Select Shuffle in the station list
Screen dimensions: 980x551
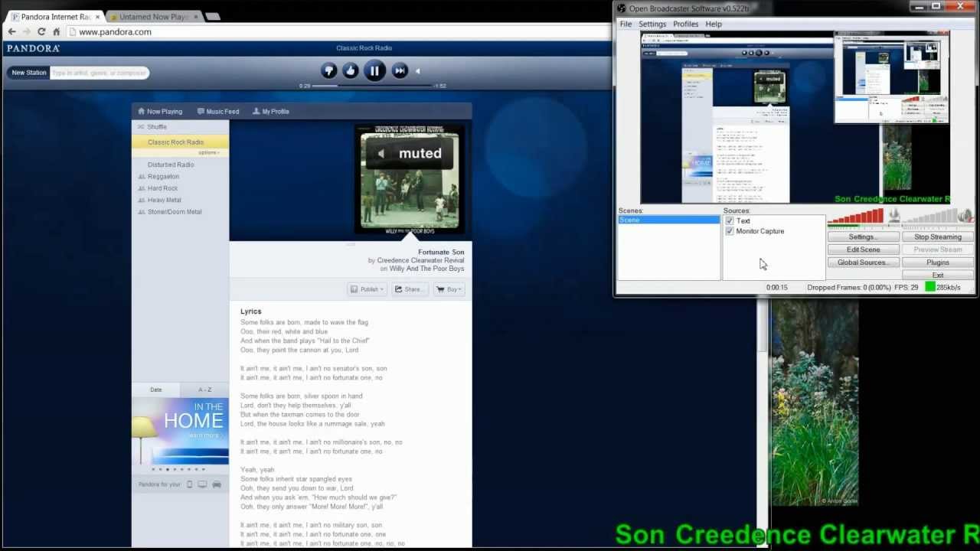(x=180, y=127)
